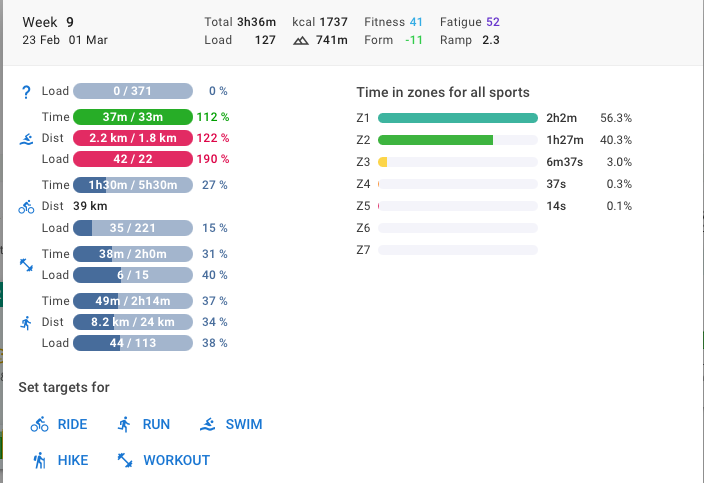Click the cycling icon beside Dist 39 km
This screenshot has height=483, width=704.
27,207
